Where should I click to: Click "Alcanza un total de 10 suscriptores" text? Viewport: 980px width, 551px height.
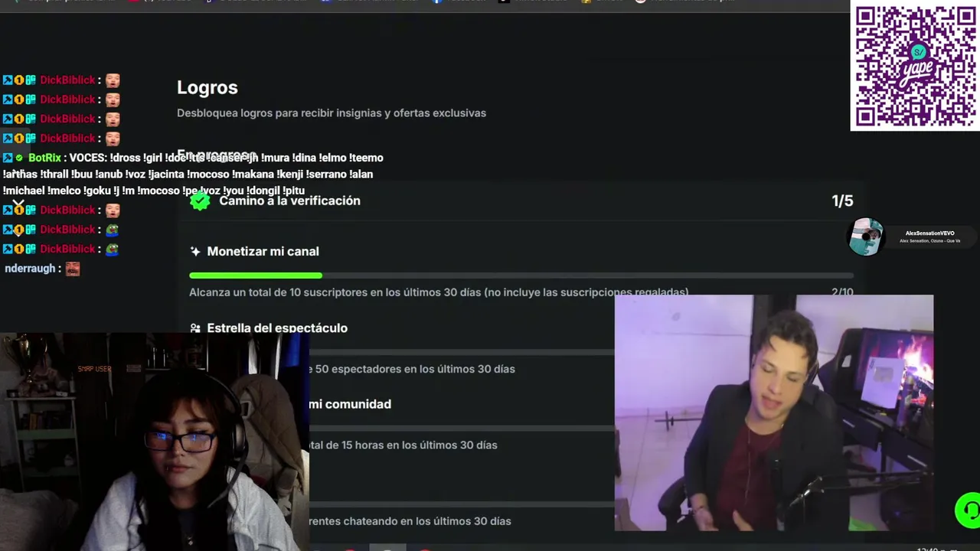[x=439, y=292]
